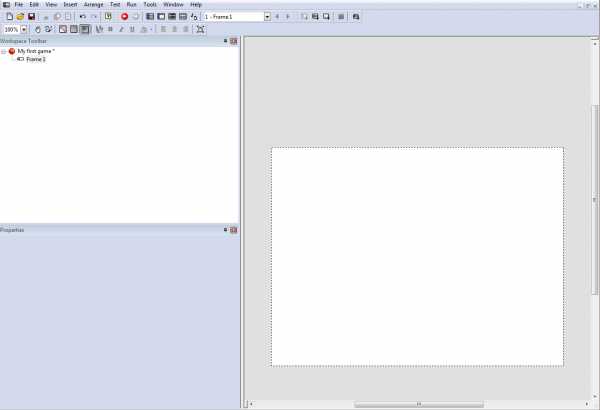Screen dimensions: 600x410
Task: Open the Window menu
Action: click(x=173, y=5)
